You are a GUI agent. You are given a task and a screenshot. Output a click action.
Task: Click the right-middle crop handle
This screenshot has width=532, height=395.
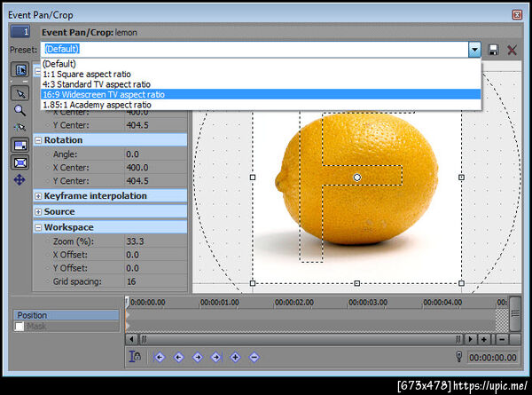[x=461, y=178]
